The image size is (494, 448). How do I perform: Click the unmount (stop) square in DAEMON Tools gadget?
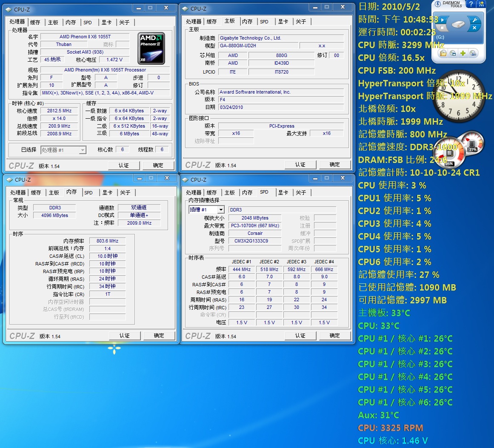pyautogui.click(x=443, y=28)
